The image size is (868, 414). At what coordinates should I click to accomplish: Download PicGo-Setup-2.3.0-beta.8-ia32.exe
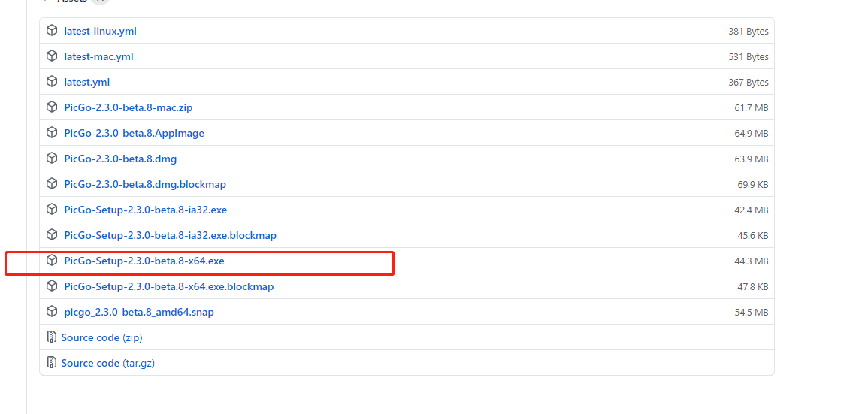point(146,210)
